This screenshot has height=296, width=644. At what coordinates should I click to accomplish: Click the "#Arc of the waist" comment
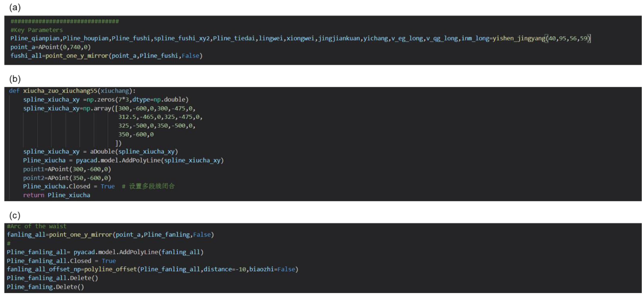[36, 226]
